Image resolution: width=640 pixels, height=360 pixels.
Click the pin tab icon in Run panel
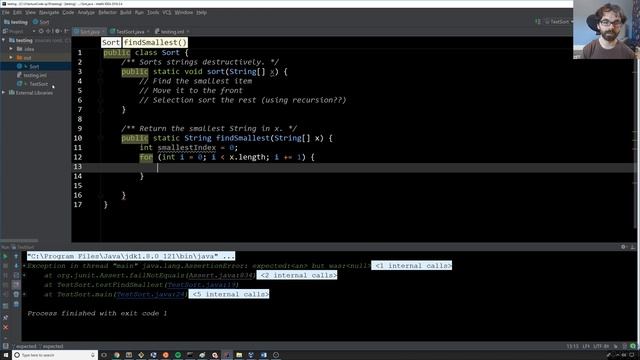pyautogui.click(x=5, y=317)
